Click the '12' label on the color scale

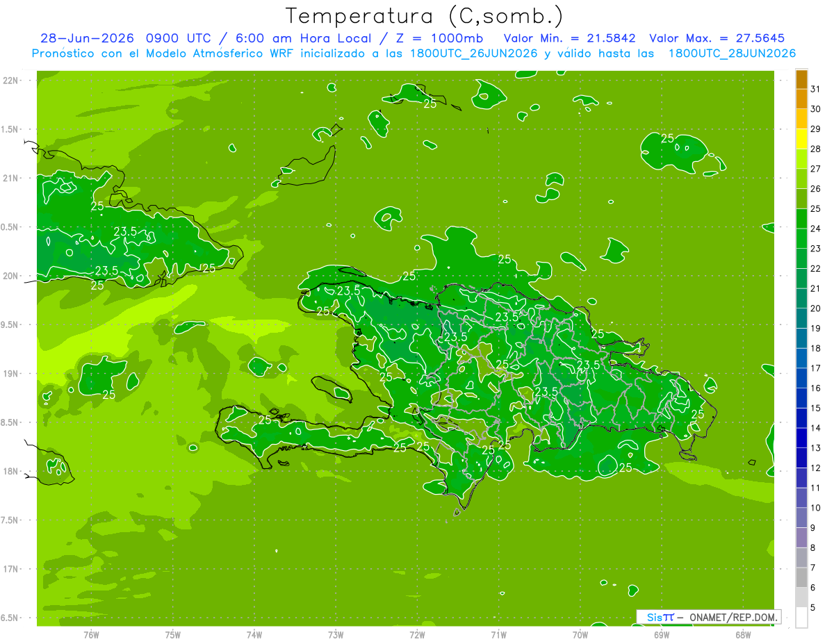point(815,468)
